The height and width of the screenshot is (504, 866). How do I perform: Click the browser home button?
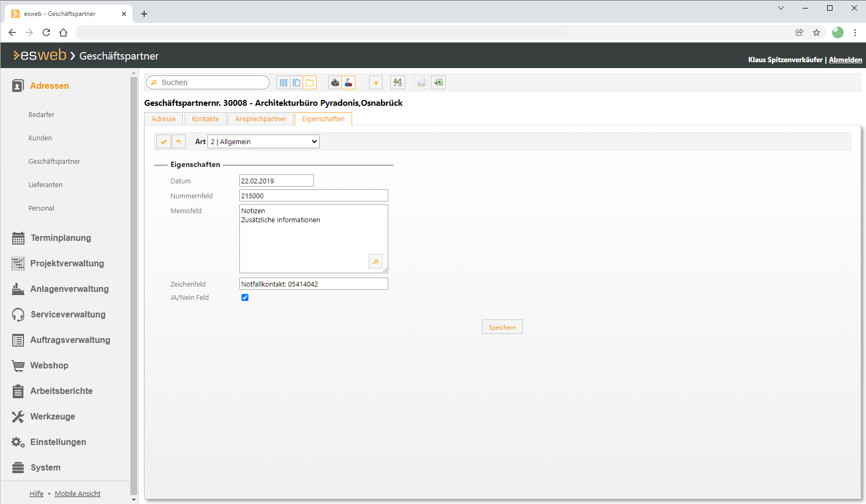pyautogui.click(x=63, y=32)
